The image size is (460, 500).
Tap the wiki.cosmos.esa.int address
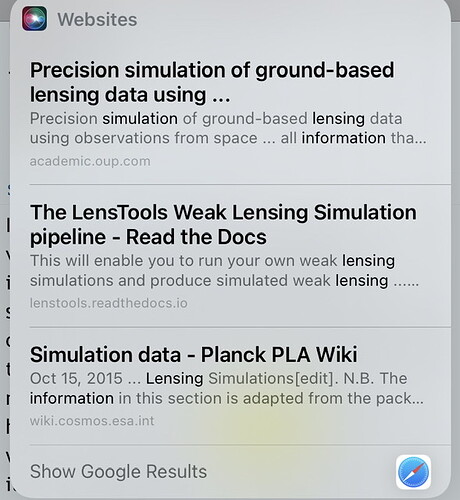(x=92, y=421)
